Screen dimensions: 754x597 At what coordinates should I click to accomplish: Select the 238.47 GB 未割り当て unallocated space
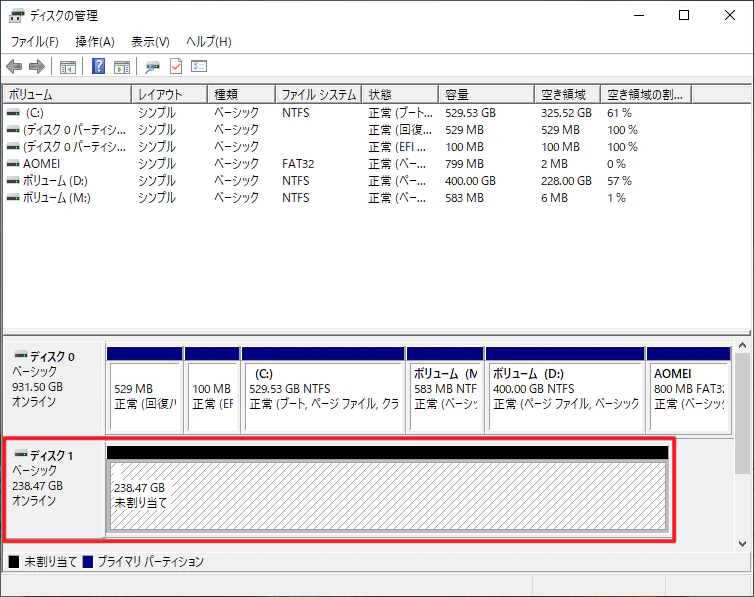click(388, 489)
